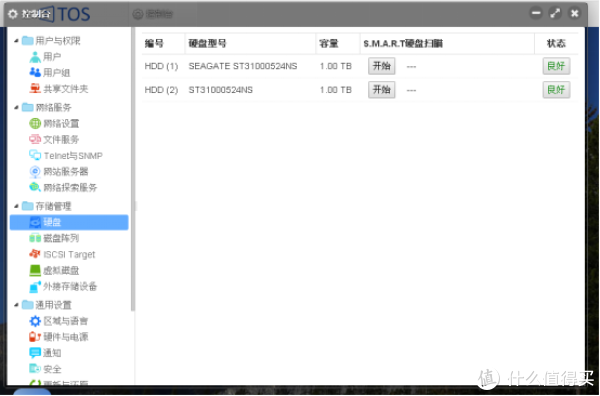Open the 硬件与电源 icon
The width and height of the screenshot is (600, 396).
(x=35, y=337)
